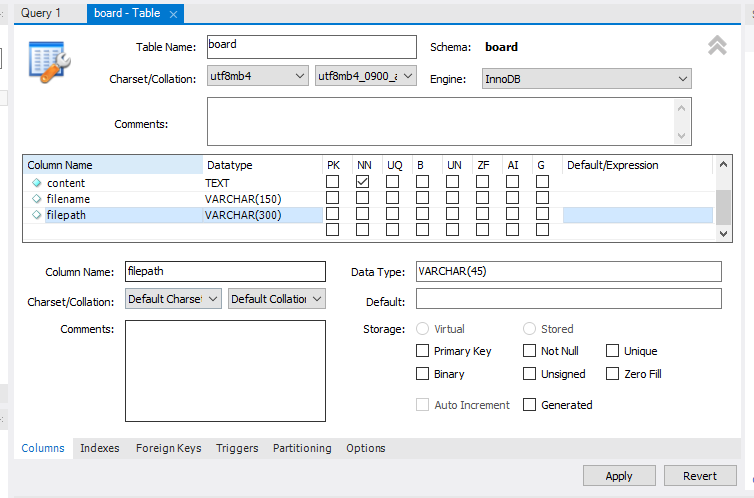
Task: Click the columns grid scrollbar thumb
Action: click(x=723, y=207)
